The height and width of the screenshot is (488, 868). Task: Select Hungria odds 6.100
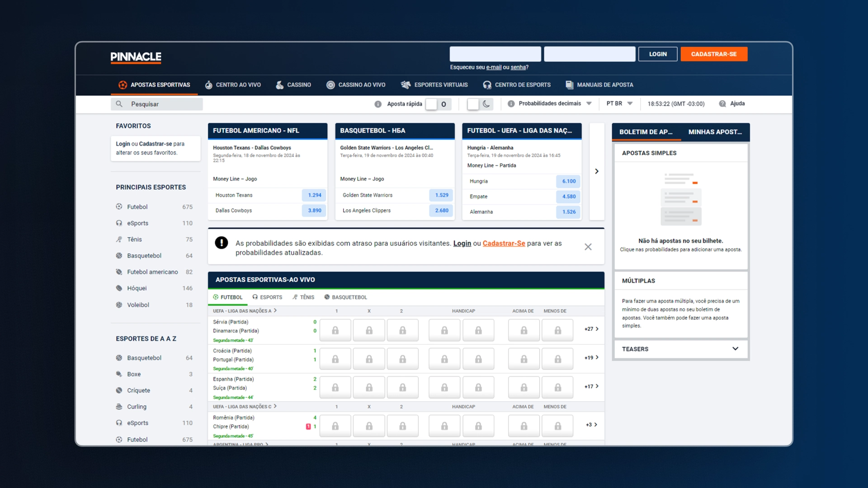[x=568, y=181]
